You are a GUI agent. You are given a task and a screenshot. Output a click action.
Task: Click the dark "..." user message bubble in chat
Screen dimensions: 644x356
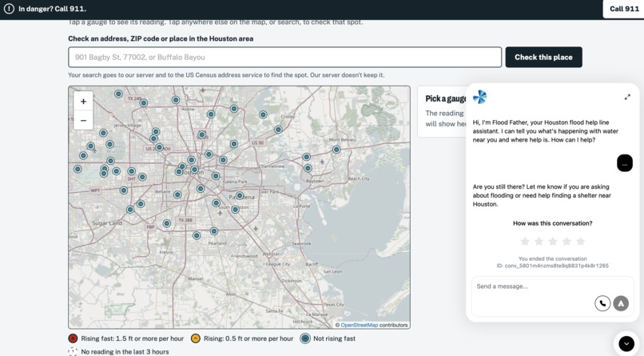(x=624, y=162)
